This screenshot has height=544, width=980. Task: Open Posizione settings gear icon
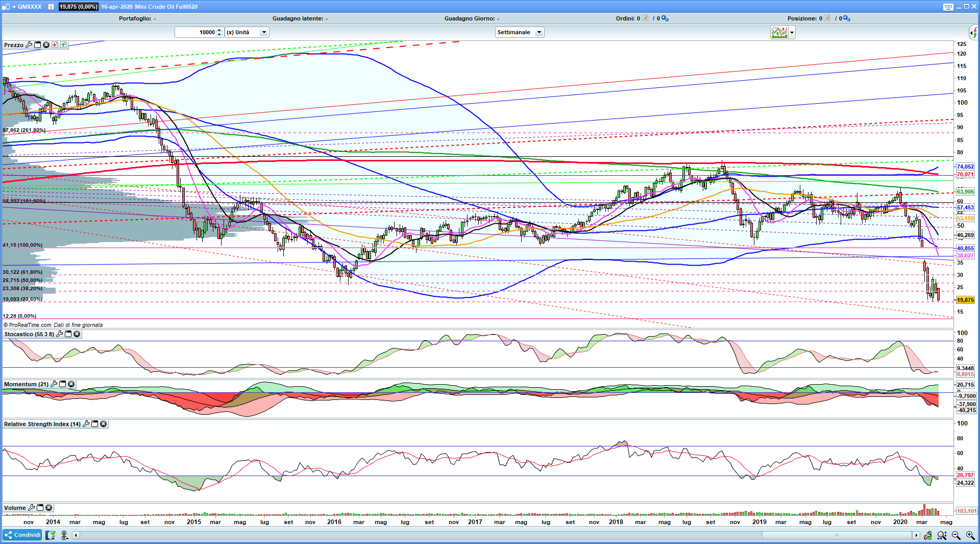point(847,18)
